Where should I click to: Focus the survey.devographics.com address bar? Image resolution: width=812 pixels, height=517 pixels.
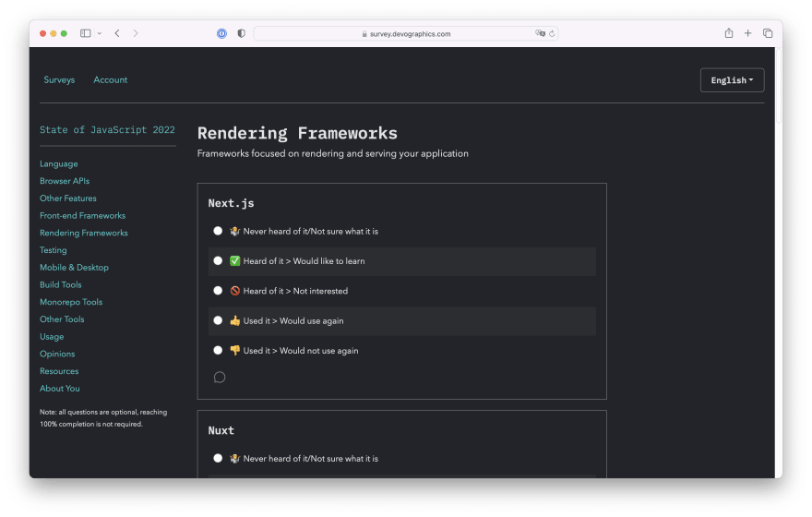(406, 33)
